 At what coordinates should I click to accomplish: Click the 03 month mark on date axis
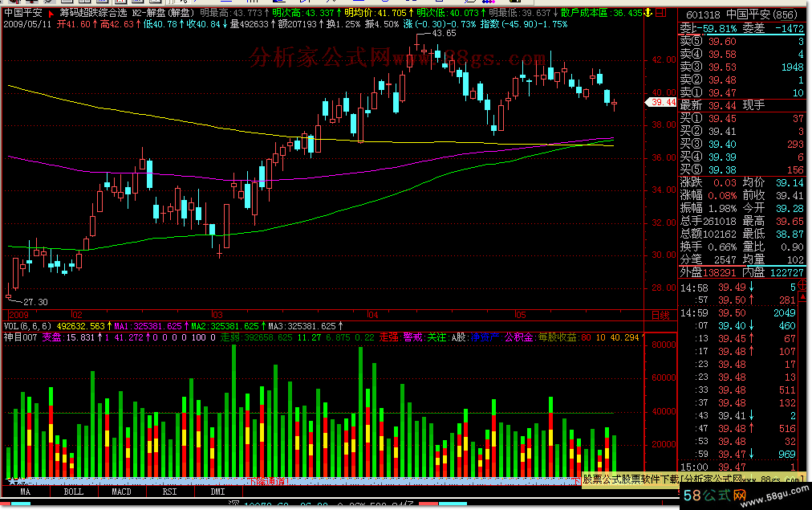(x=217, y=315)
